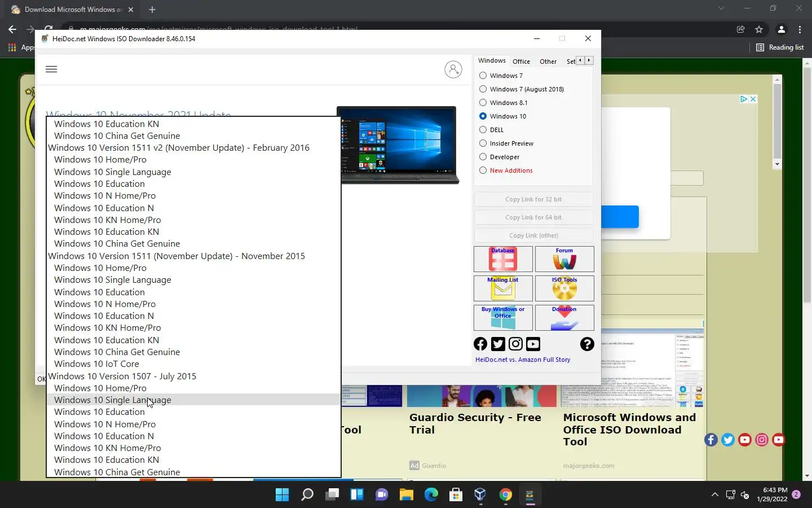This screenshot has height=508, width=812.
Task: Open Chrome profile icon
Action: 782,29
